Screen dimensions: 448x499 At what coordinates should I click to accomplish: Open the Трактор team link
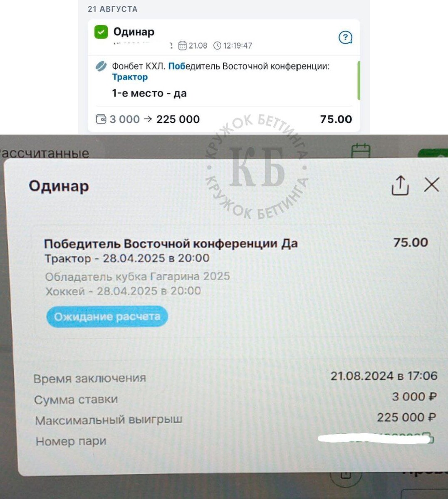[130, 77]
